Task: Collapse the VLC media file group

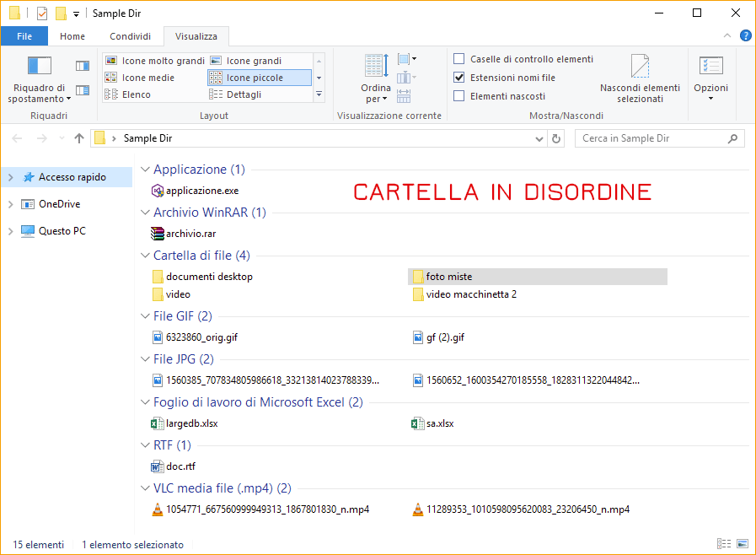Action: (144, 488)
